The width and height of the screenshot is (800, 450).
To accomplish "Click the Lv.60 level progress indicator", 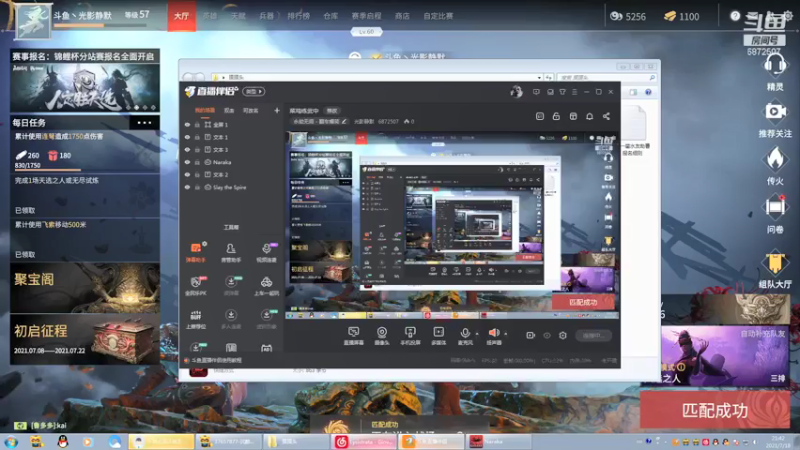I will [366, 32].
